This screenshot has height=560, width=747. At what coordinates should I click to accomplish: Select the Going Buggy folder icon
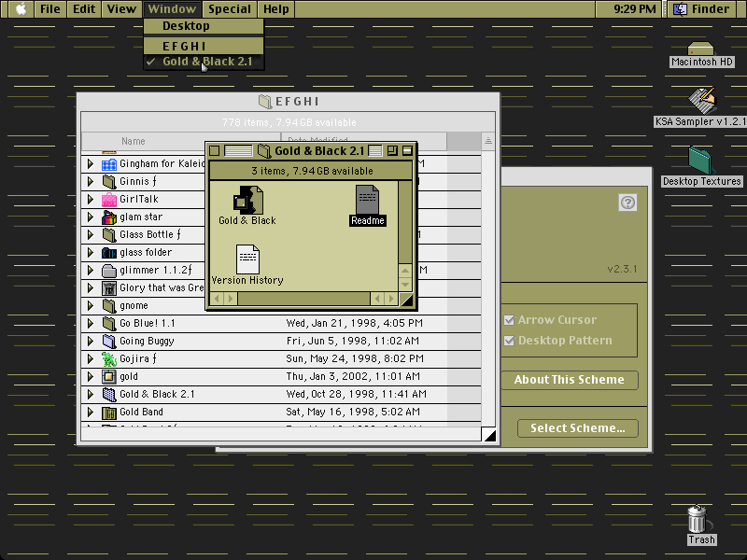pyautogui.click(x=109, y=341)
